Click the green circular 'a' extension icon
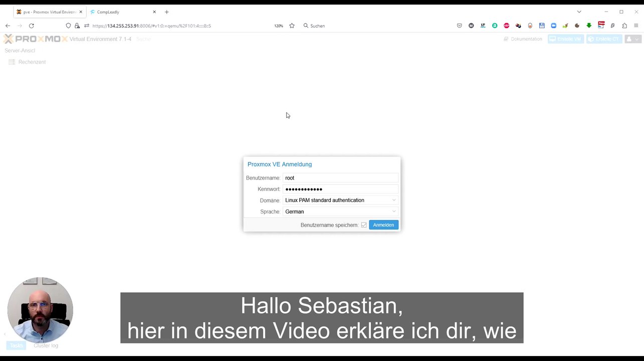 pos(495,26)
